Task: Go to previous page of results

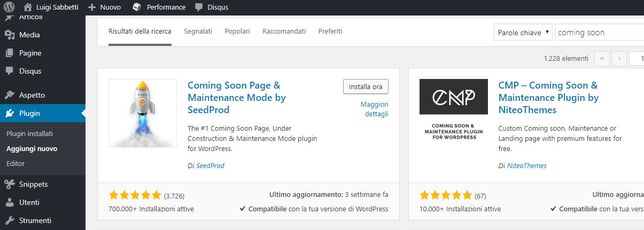Action: (x=619, y=58)
